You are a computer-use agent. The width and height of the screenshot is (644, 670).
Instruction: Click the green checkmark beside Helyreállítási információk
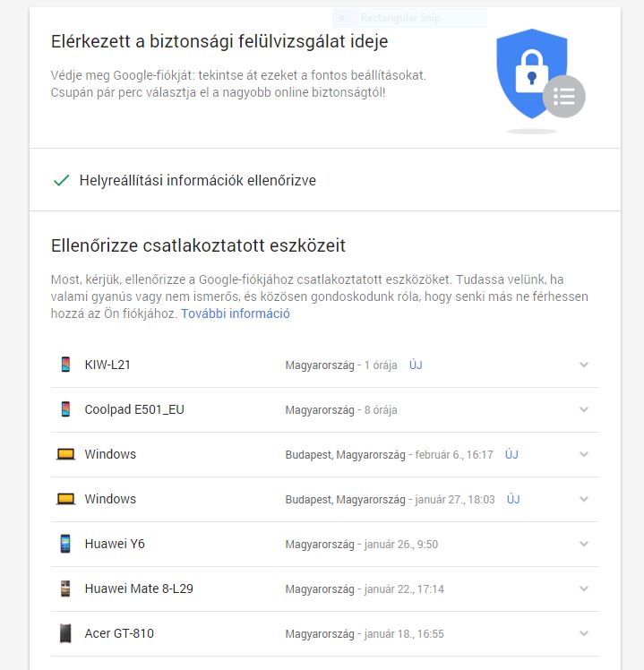(x=61, y=180)
